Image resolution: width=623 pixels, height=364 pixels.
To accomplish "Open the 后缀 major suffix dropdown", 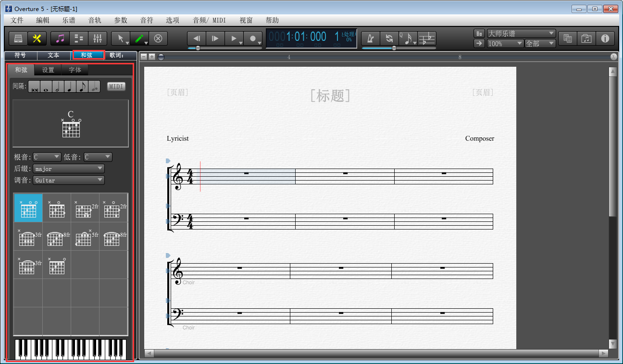I will 69,169.
